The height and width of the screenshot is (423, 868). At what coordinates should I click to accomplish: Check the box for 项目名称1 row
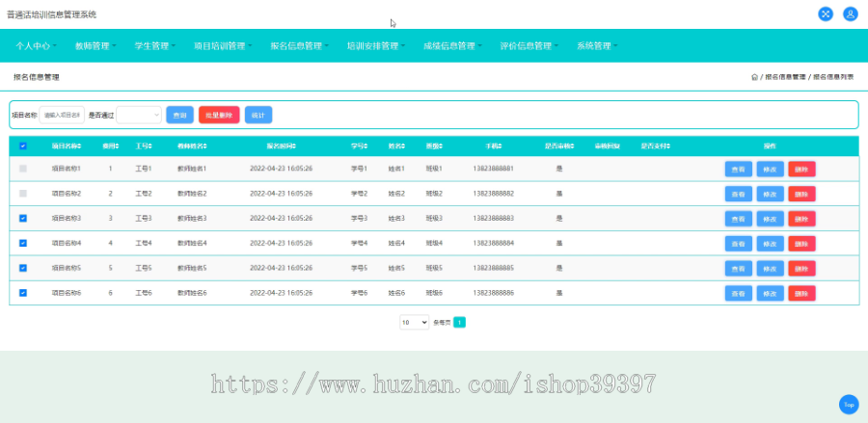click(x=23, y=169)
